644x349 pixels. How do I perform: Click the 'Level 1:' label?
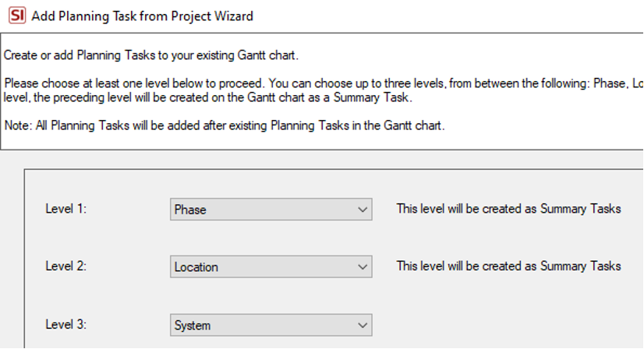point(65,209)
